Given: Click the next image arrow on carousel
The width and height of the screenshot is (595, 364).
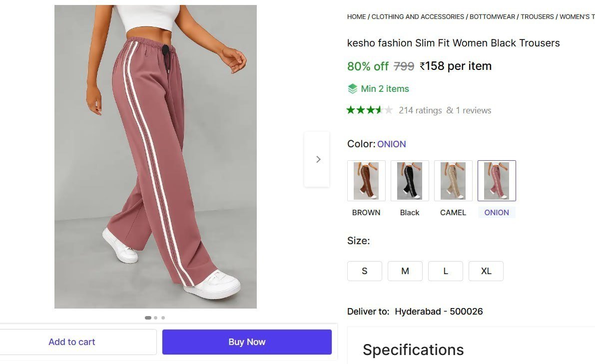Looking at the screenshot, I should tap(318, 159).
